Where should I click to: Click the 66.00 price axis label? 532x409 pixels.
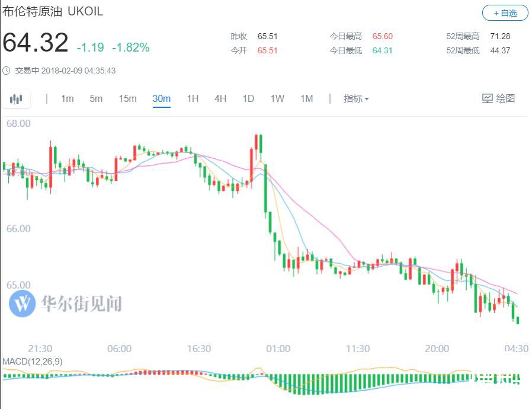tap(18, 228)
